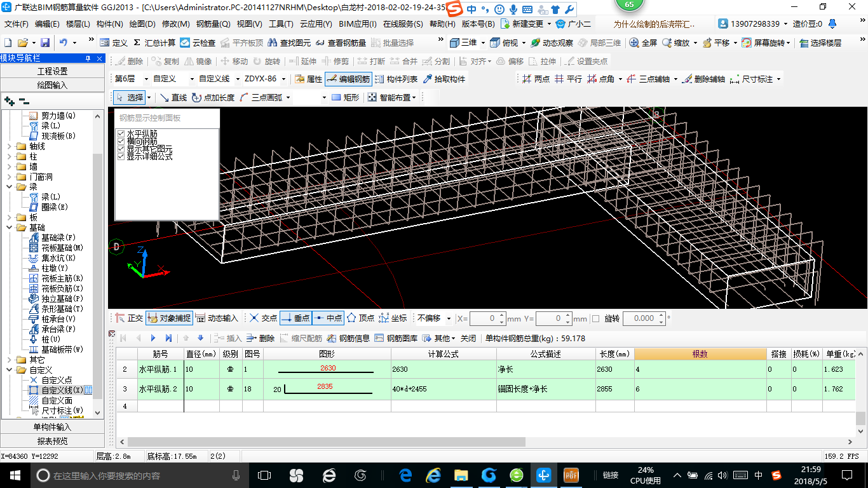Toggle 中点 midpoint snap
This screenshot has width=868, height=488.
pyautogui.click(x=328, y=318)
